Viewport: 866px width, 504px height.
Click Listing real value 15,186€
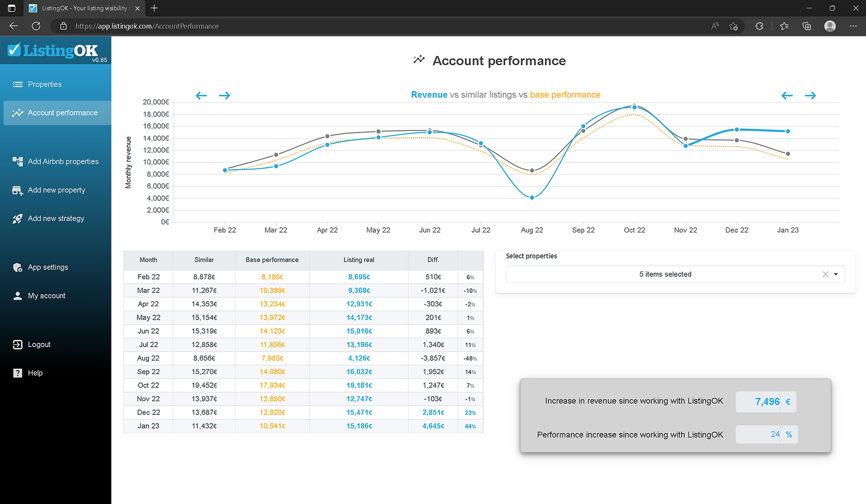(359, 426)
